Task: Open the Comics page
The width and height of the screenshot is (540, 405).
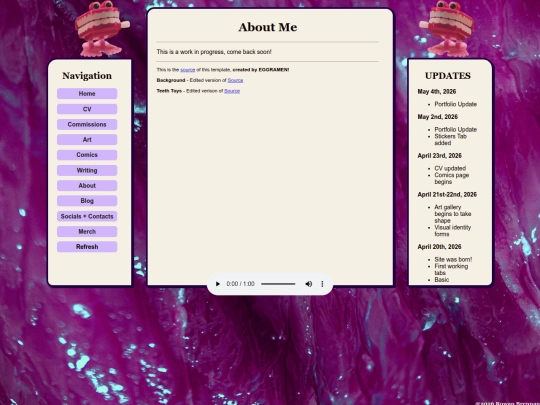Action: coord(87,155)
